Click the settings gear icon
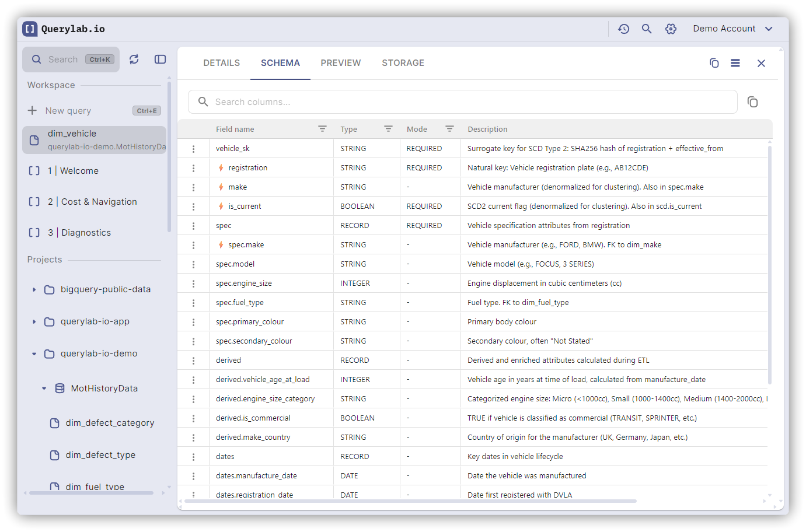This screenshot has width=806, height=532. [671, 29]
